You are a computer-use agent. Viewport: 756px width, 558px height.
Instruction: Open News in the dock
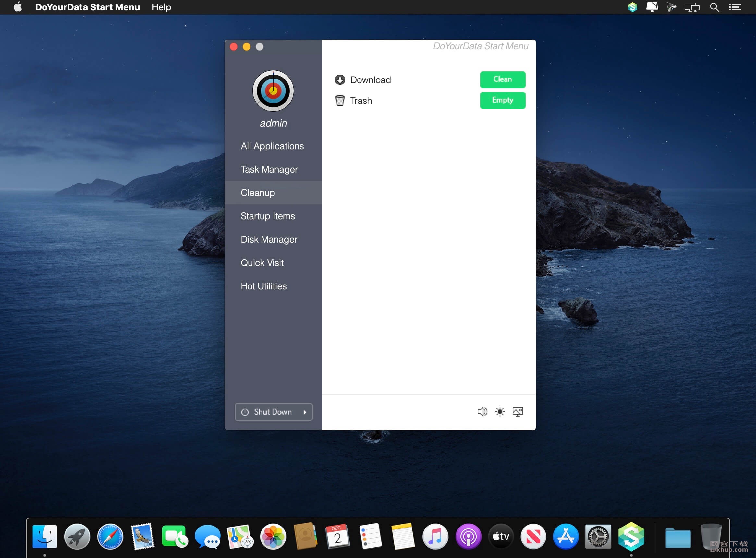tap(533, 536)
